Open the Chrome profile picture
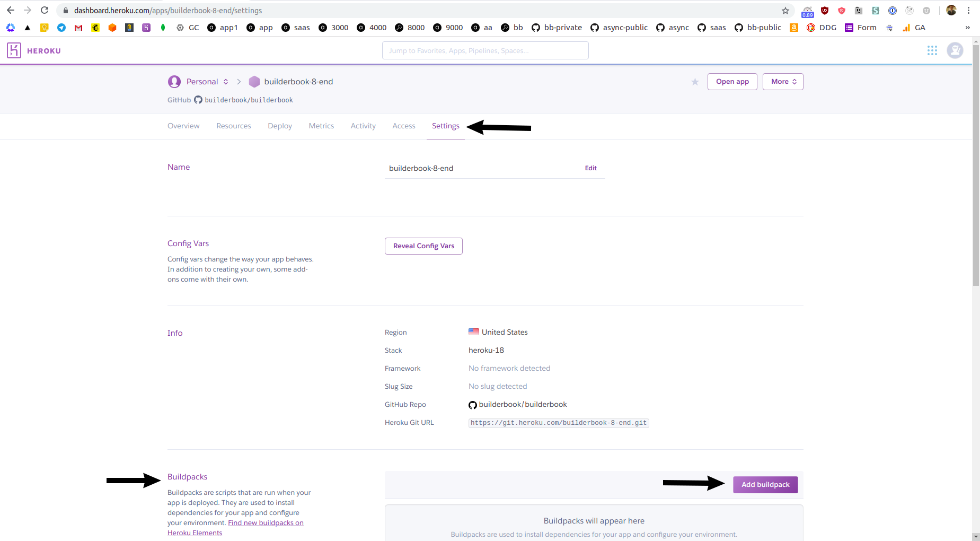The height and width of the screenshot is (541, 980). pyautogui.click(x=951, y=10)
